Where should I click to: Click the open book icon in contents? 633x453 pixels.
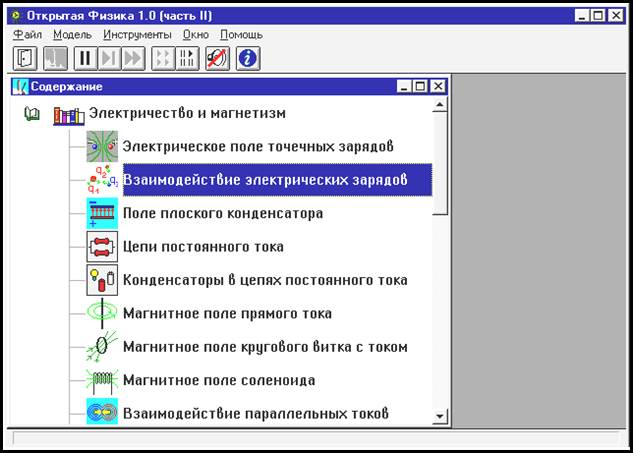point(32,115)
